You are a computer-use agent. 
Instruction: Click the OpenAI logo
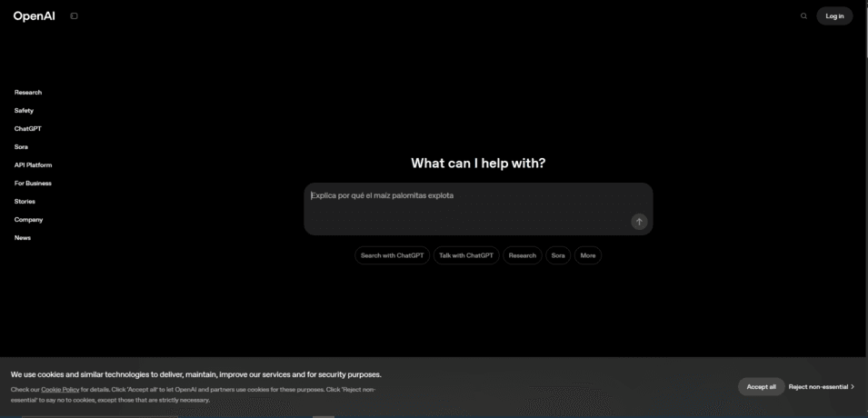pyautogui.click(x=35, y=16)
